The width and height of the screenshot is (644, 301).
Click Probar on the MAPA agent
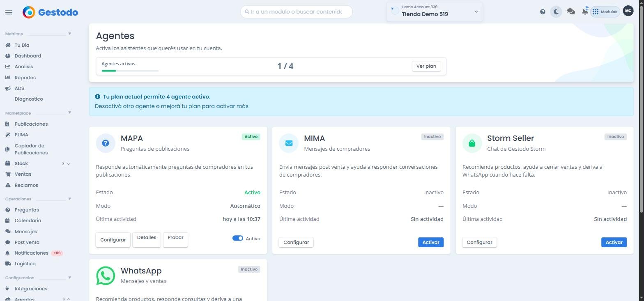pyautogui.click(x=175, y=240)
